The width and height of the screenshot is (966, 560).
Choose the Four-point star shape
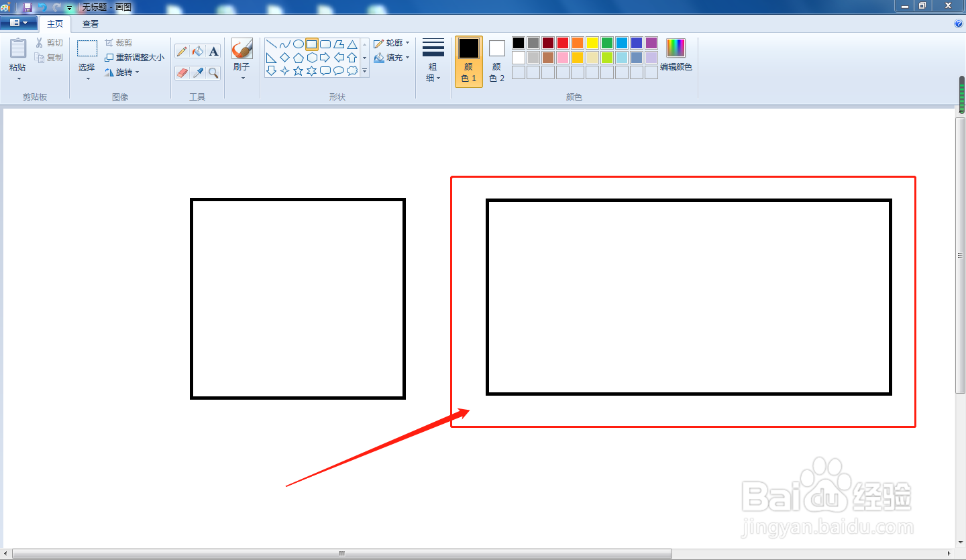coord(285,70)
